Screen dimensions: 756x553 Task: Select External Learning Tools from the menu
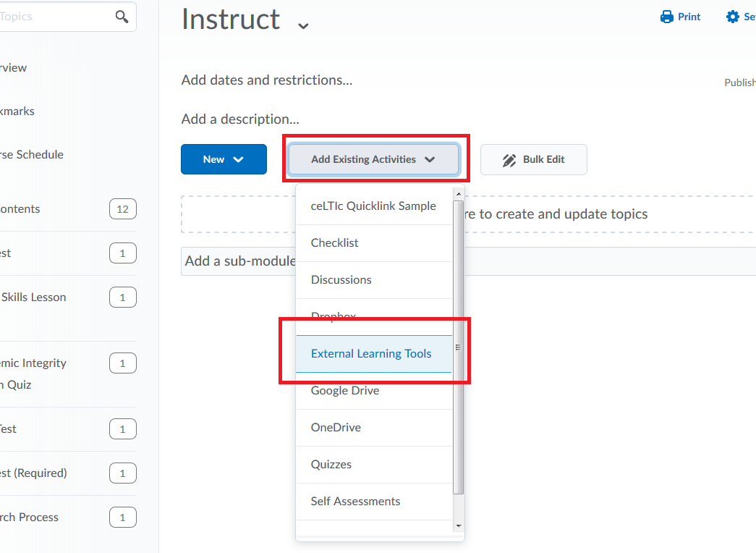371,353
